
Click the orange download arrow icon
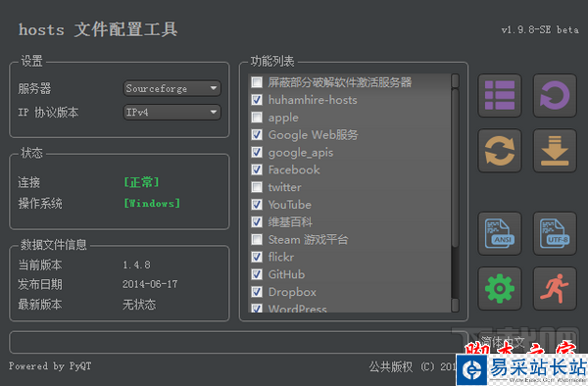[555, 151]
